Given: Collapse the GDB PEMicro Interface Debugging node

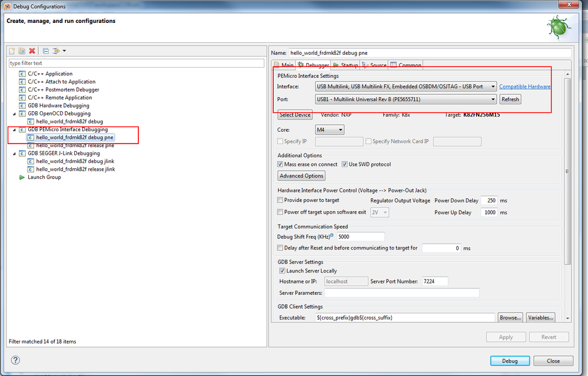Looking at the screenshot, I should tap(15, 129).
